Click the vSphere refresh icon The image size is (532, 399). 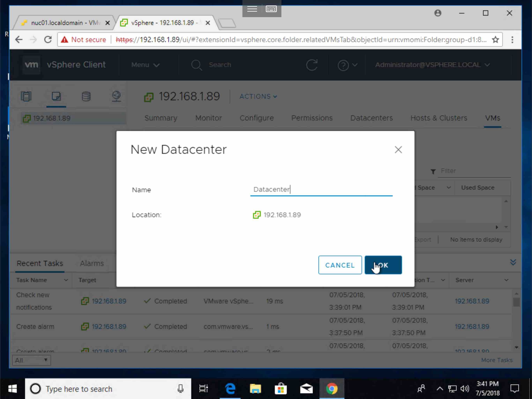(x=312, y=65)
